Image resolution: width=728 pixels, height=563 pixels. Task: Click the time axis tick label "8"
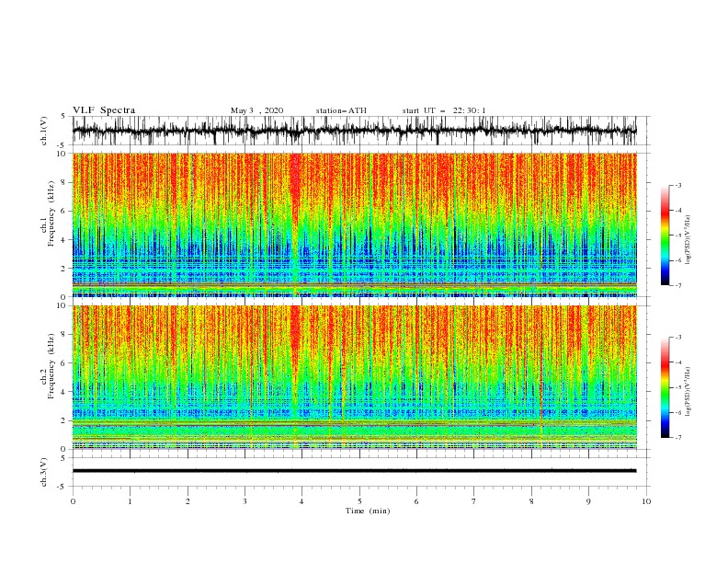[531, 501]
